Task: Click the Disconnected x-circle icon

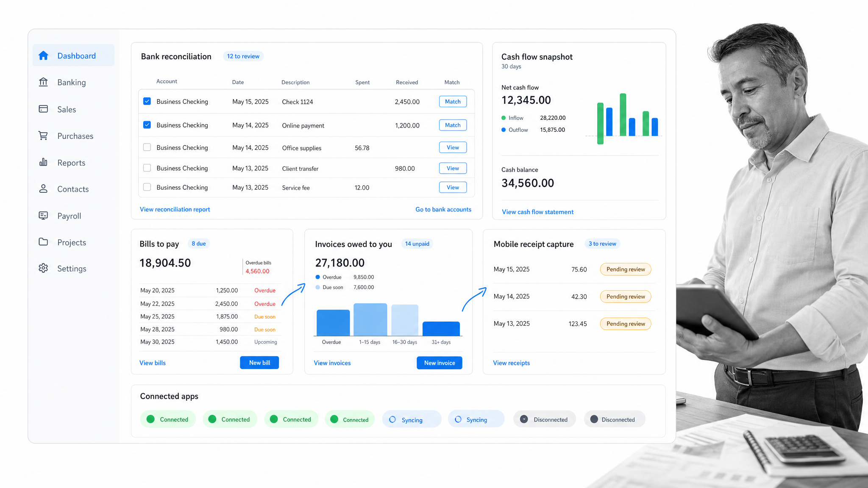Action: 524,419
